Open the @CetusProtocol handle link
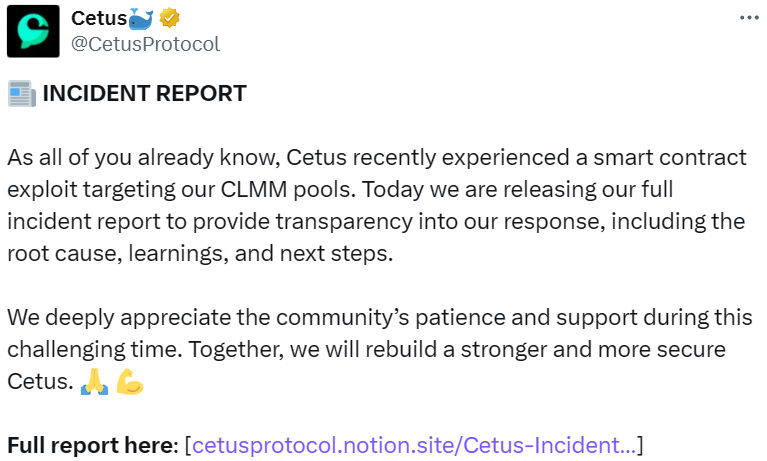 coord(146,44)
